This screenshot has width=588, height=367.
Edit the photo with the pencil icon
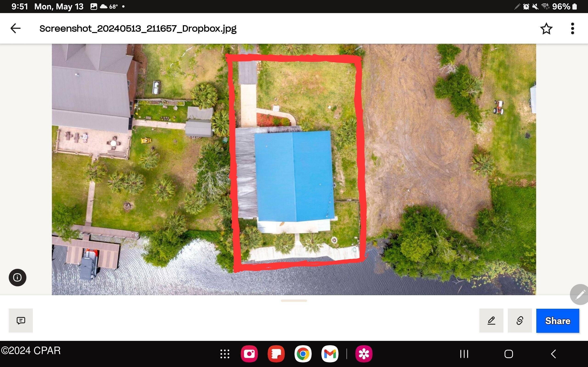pyautogui.click(x=491, y=320)
